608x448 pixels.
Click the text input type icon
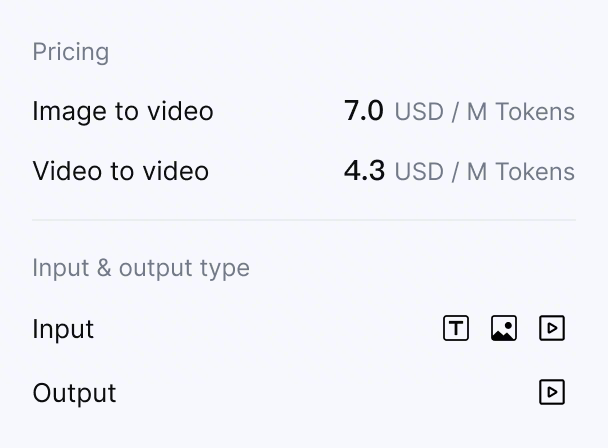[456, 328]
